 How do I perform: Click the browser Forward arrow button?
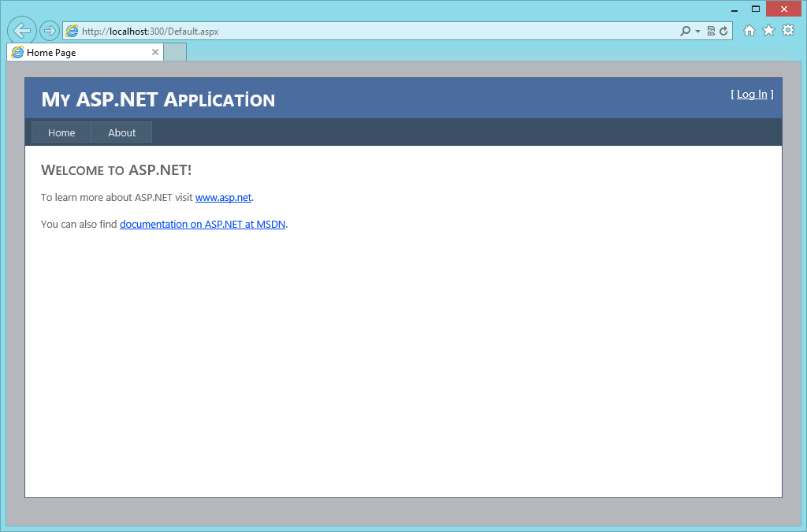[x=50, y=31]
